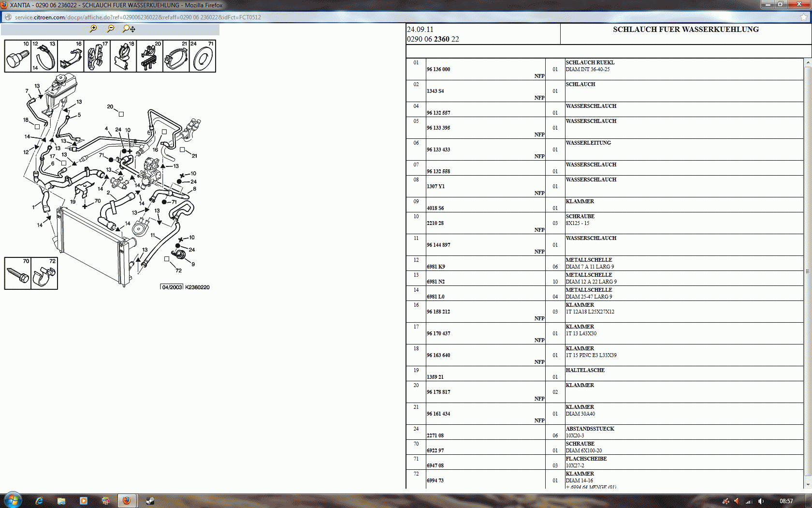Switch to Firefox taskbar button
The image size is (812, 508).
pyautogui.click(x=127, y=501)
